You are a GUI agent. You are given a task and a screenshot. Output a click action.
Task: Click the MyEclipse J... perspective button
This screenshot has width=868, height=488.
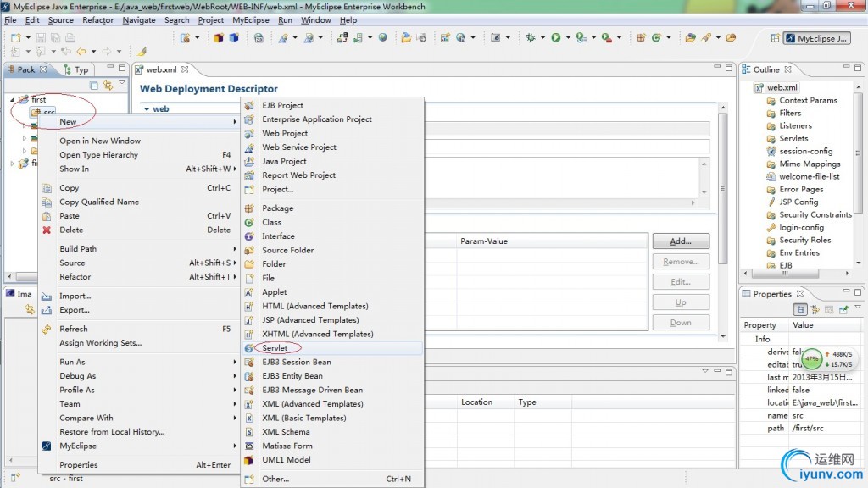point(817,38)
